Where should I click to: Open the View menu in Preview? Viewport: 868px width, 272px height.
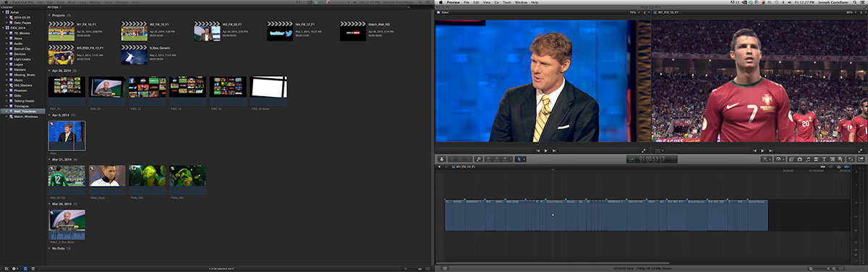(x=487, y=2)
